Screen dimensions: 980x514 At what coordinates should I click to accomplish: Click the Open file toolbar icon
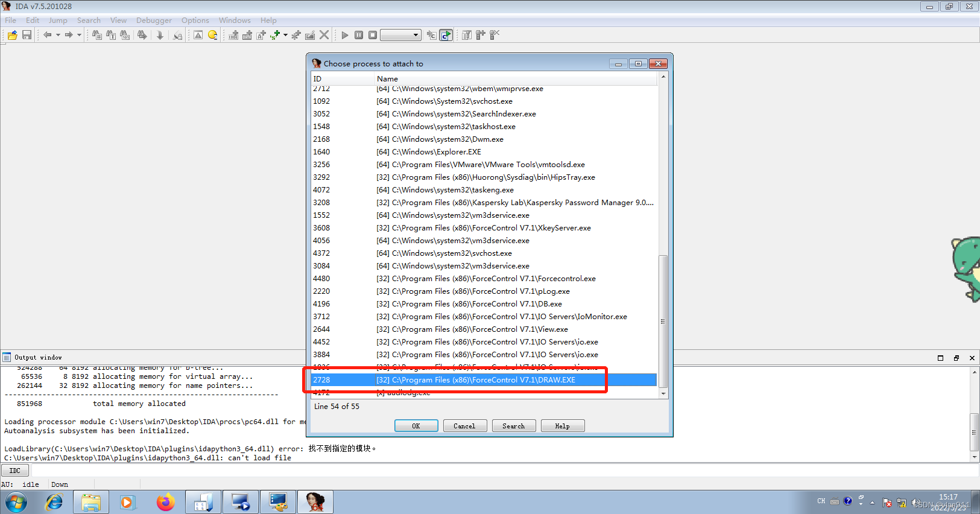pos(12,35)
